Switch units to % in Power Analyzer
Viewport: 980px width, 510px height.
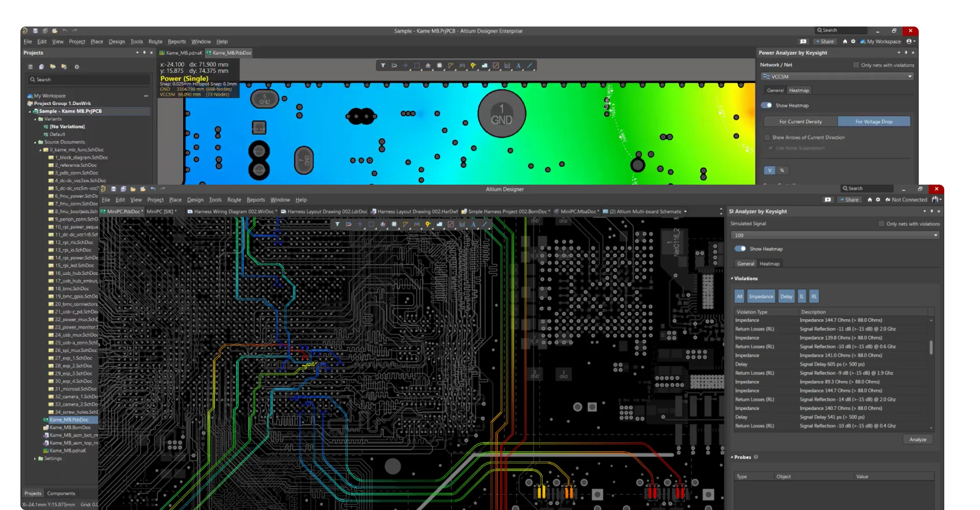(781, 170)
